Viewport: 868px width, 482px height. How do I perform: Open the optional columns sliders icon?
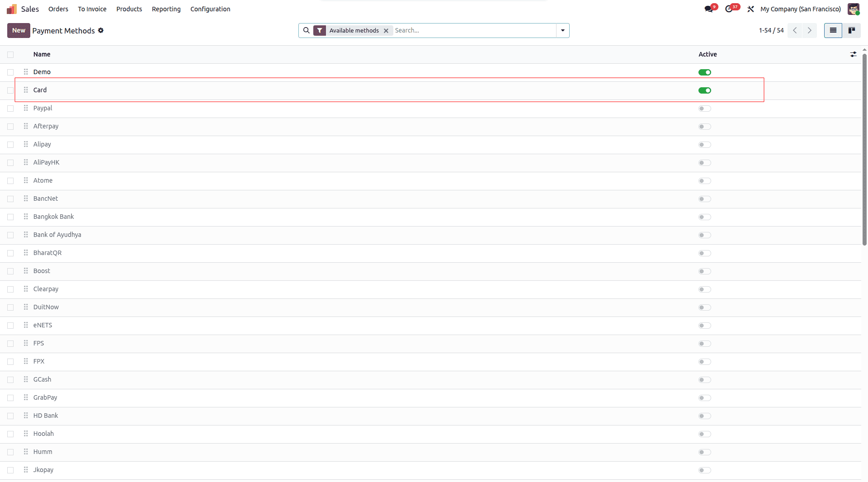click(854, 54)
